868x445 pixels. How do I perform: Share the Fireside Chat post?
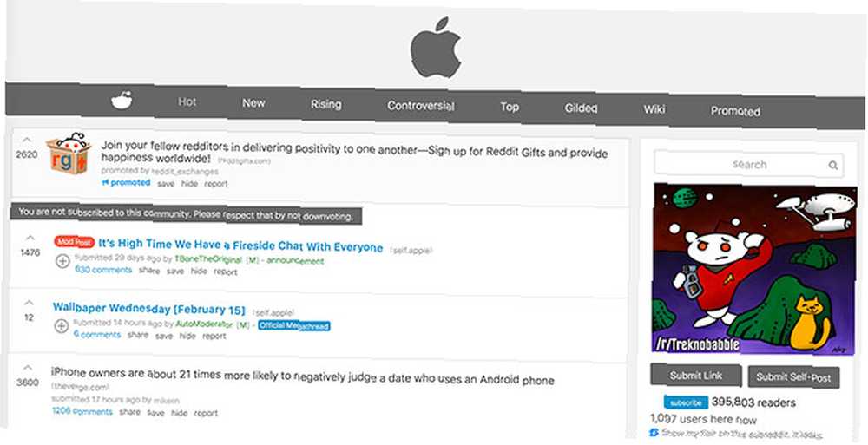(149, 271)
